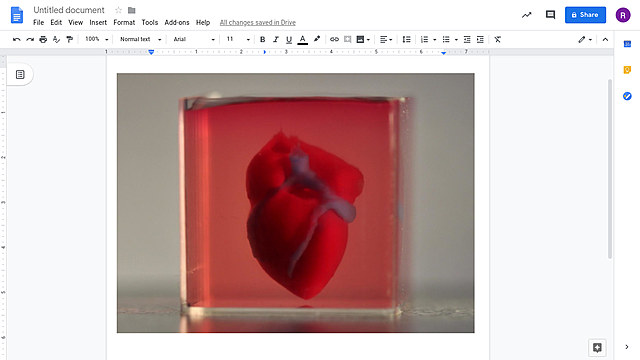Expand numbered list options arrow
The width and height of the screenshot is (640, 360).
[434, 40]
